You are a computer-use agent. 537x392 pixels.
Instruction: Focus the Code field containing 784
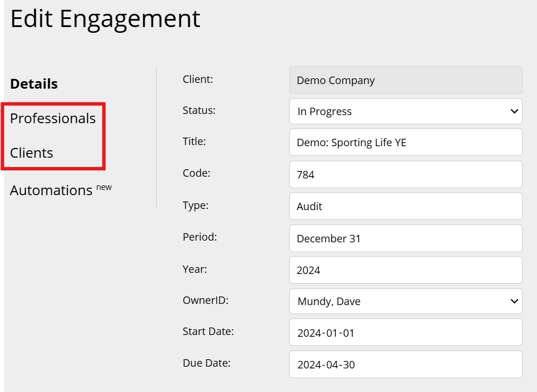(x=406, y=174)
